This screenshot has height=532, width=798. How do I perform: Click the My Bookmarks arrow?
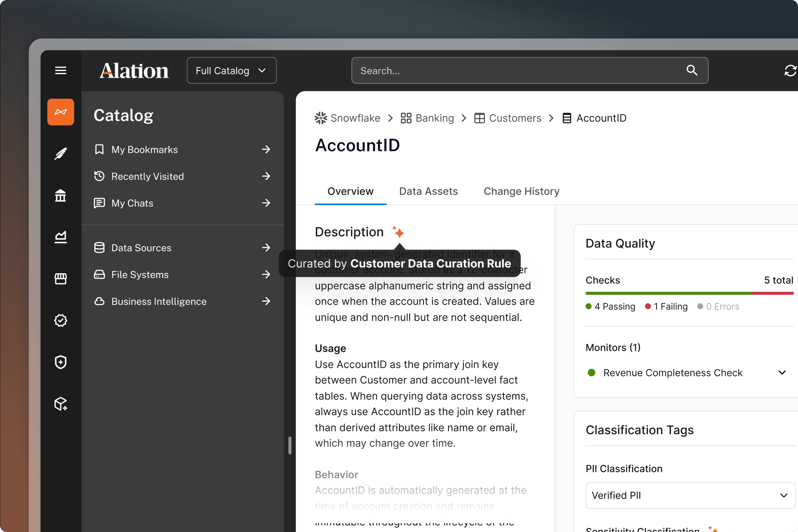[266, 149]
